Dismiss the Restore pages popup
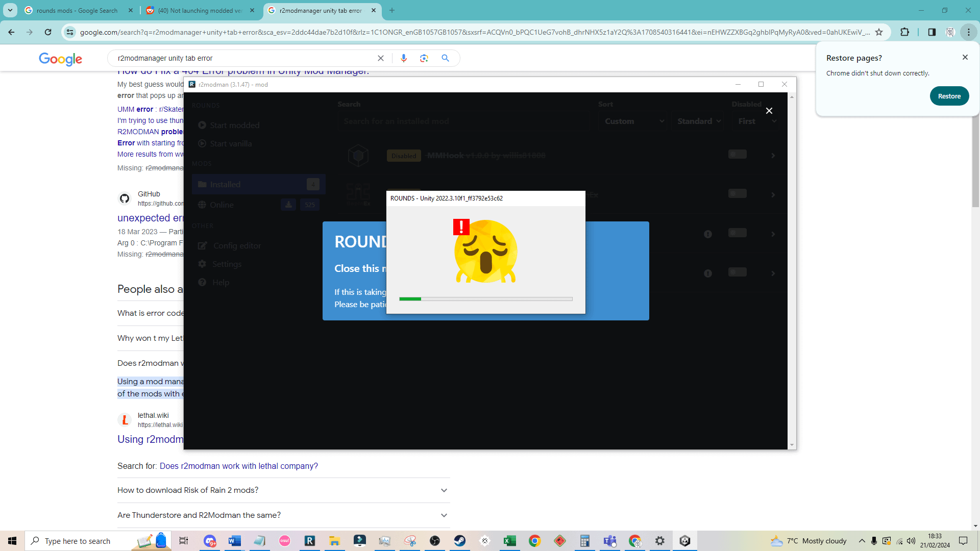 pyautogui.click(x=965, y=57)
